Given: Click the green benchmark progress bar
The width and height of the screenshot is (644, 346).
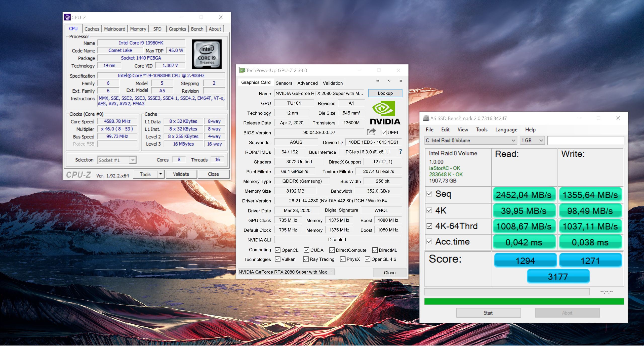Looking at the screenshot, I should pyautogui.click(x=524, y=301).
